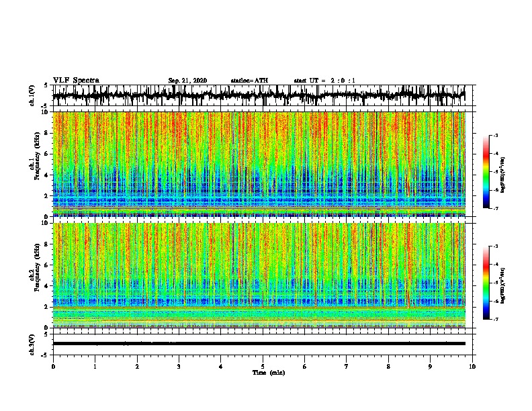Click time axis tick label "2"

tap(137, 367)
